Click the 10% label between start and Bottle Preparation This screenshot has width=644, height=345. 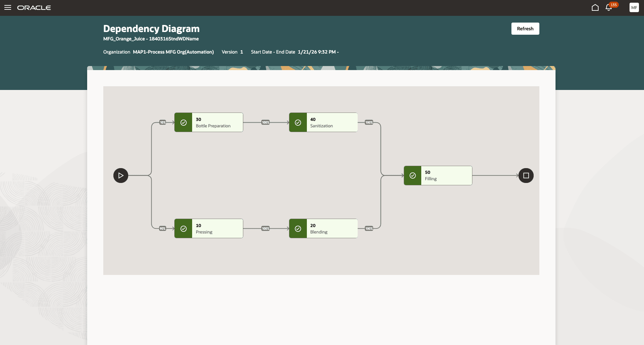[x=163, y=122]
